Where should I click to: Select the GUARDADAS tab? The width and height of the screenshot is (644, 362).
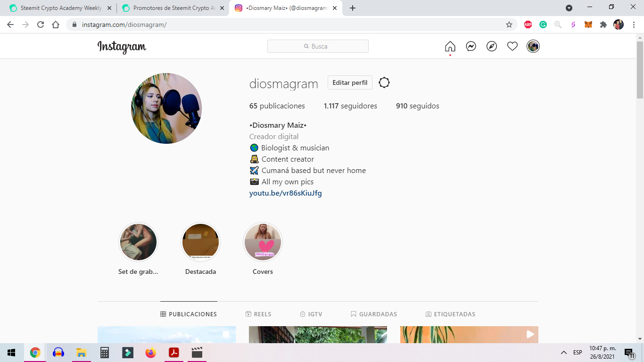374,314
